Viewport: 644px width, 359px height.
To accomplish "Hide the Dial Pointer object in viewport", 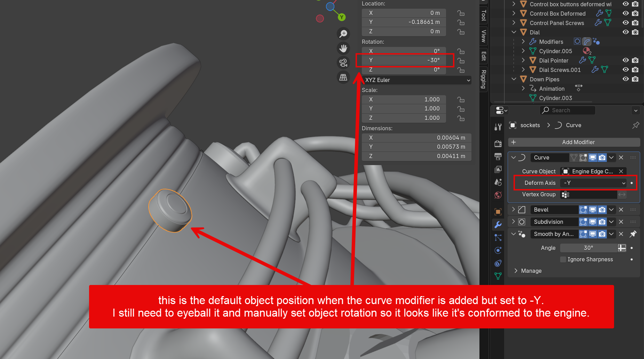I will coord(626,60).
